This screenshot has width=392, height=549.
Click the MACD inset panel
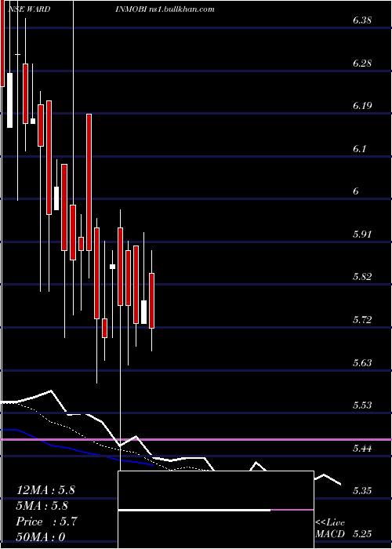[x=216, y=510]
